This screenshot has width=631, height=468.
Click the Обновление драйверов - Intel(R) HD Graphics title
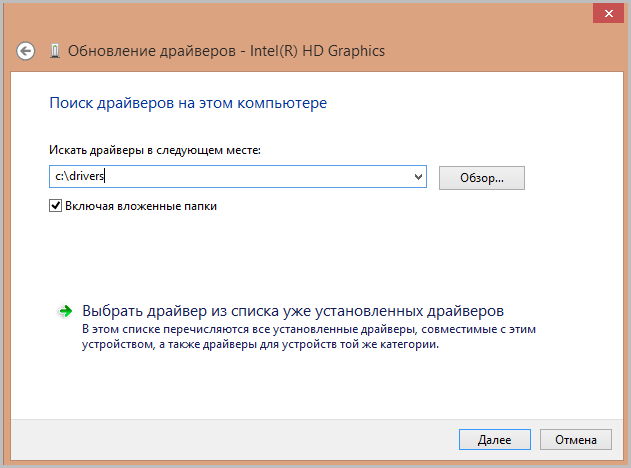(x=226, y=51)
